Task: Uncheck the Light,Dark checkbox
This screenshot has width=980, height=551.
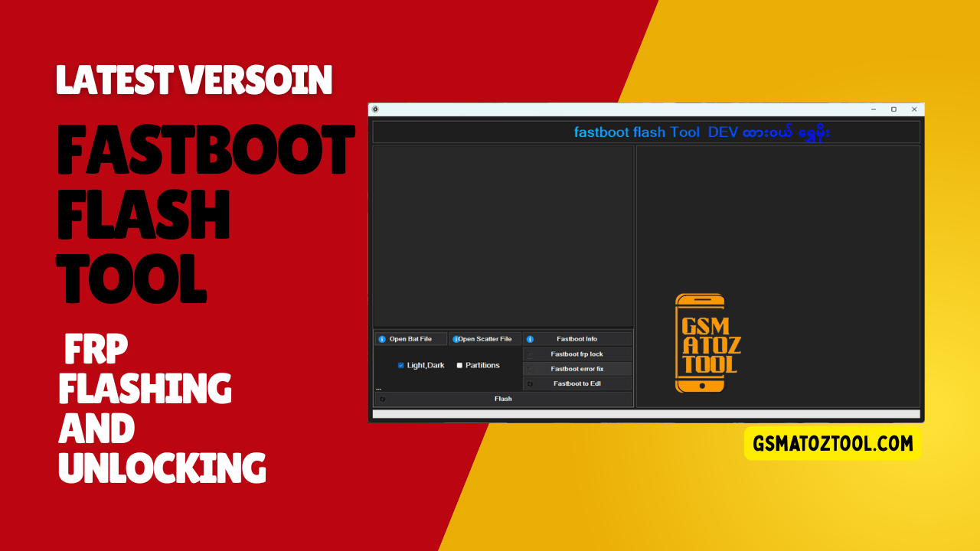Action: click(401, 366)
